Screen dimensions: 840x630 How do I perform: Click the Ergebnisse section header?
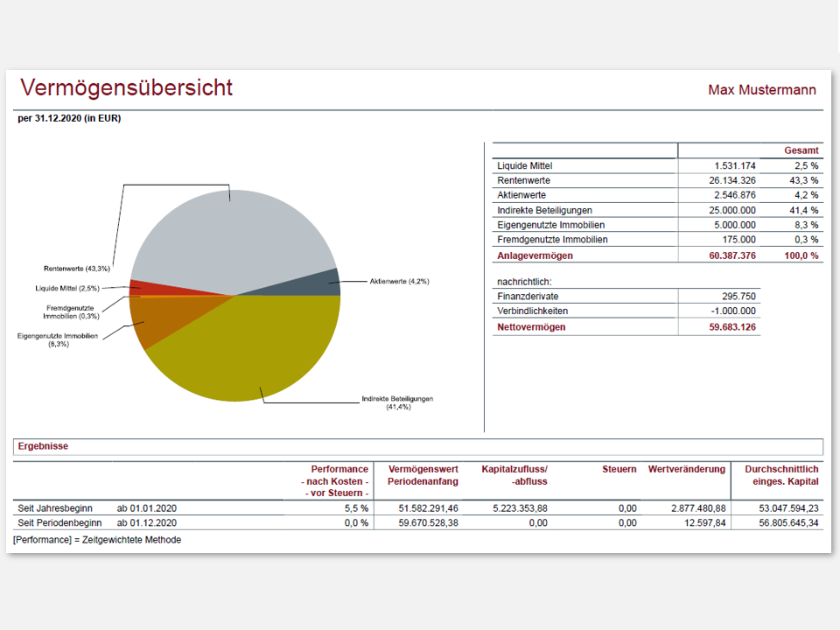(x=43, y=446)
